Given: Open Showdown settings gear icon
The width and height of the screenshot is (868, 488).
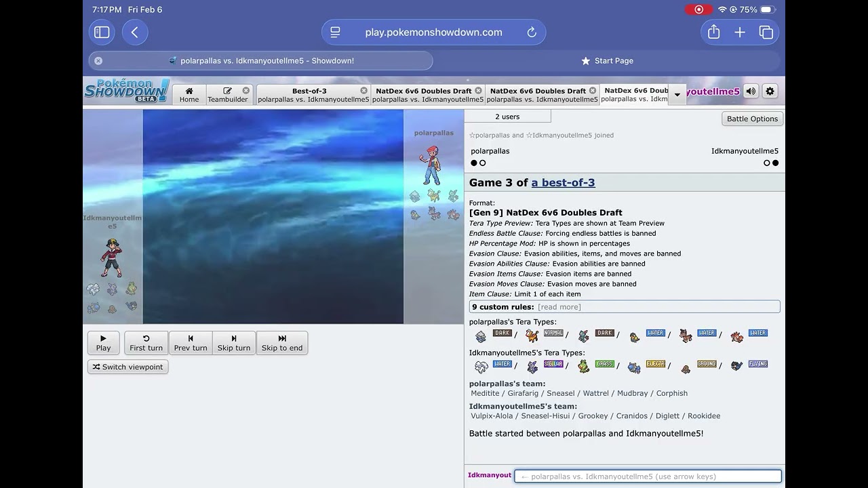Looking at the screenshot, I should 770,91.
